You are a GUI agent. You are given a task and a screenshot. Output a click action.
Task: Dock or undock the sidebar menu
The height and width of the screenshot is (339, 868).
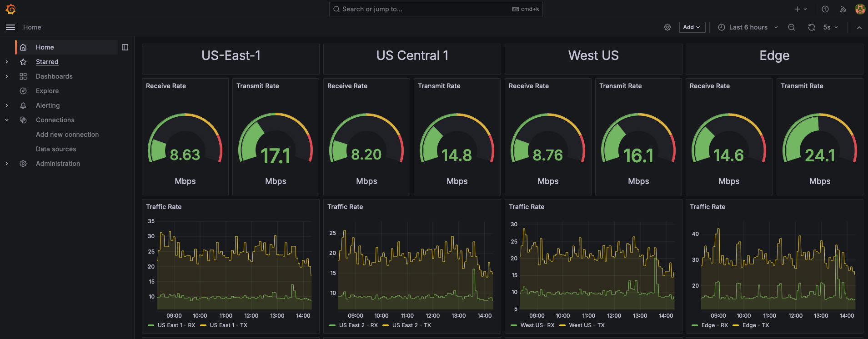coord(125,47)
